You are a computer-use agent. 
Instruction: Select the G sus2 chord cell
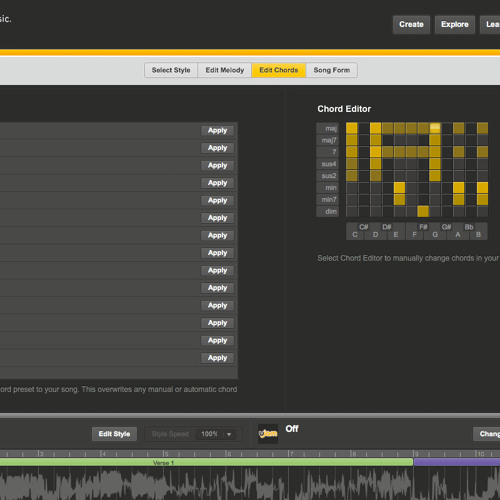pos(435,176)
